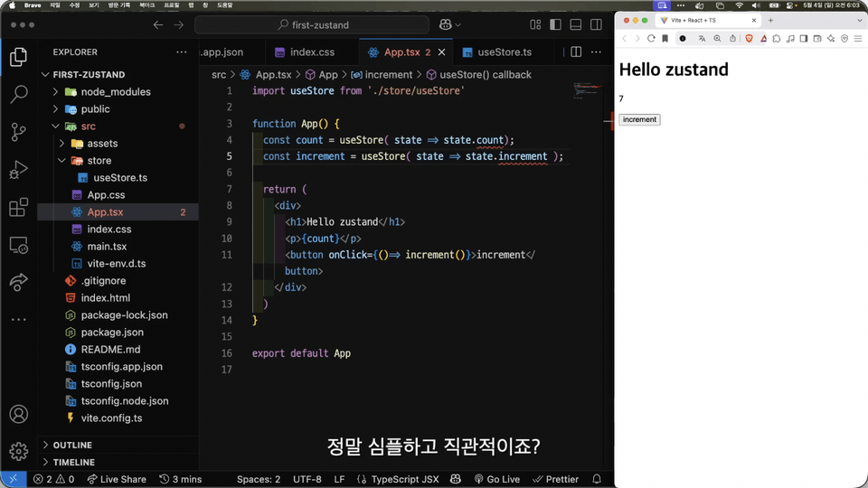The image size is (868, 488).
Task: Open Brave Rewards triangle icon
Action: tap(763, 39)
